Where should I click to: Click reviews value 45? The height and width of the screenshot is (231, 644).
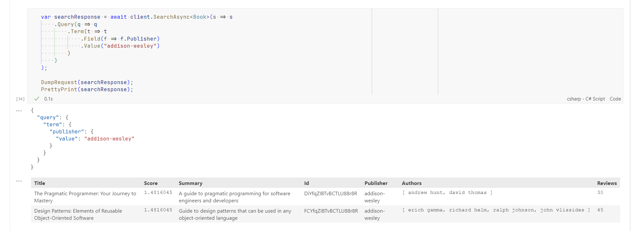click(600, 210)
